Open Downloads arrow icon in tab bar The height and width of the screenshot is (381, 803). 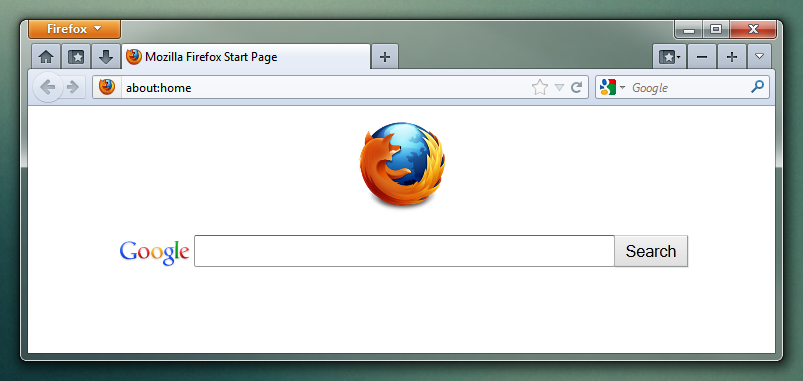[x=106, y=57]
